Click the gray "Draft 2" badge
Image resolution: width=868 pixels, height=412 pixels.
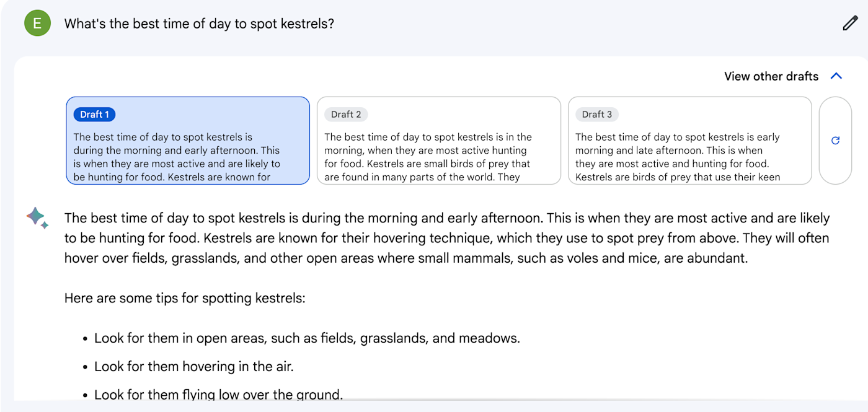(x=346, y=115)
